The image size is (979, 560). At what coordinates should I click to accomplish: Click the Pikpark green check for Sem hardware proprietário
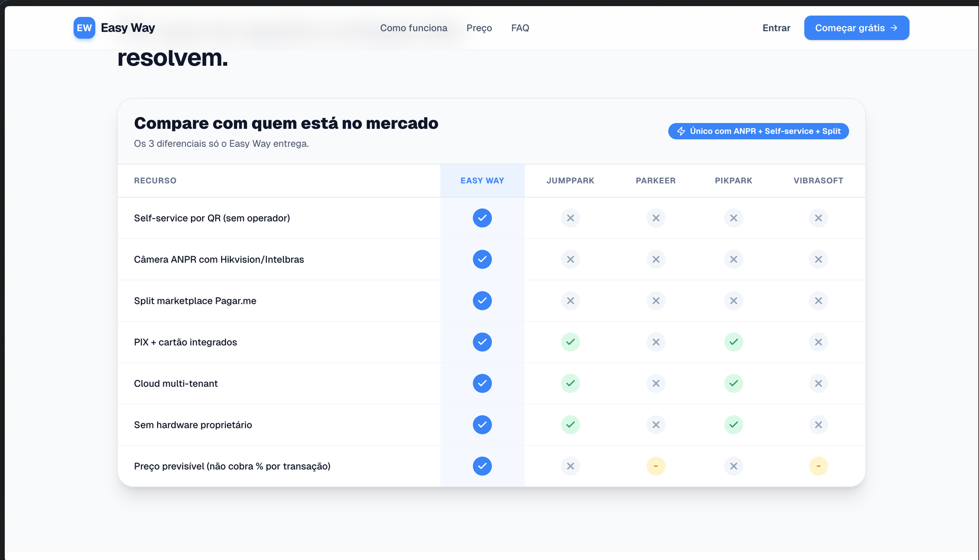tap(733, 424)
